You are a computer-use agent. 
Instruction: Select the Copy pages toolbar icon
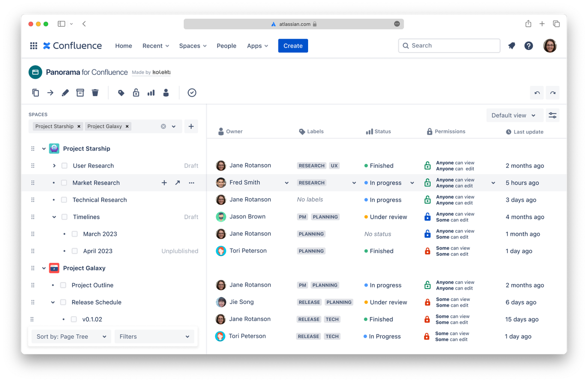[x=35, y=93]
